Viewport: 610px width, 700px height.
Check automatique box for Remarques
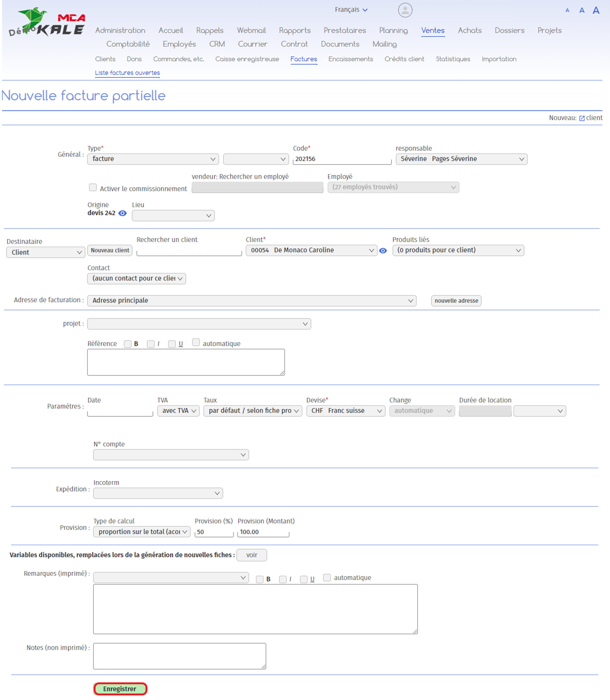click(327, 577)
